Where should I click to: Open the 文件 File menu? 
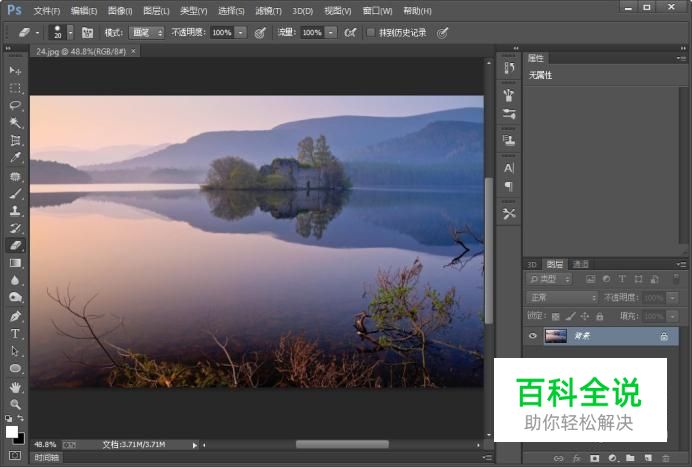47,11
